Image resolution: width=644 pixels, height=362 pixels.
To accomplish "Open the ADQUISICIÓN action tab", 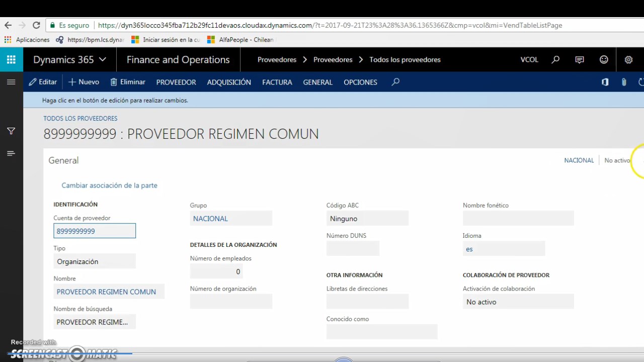I will tap(229, 82).
